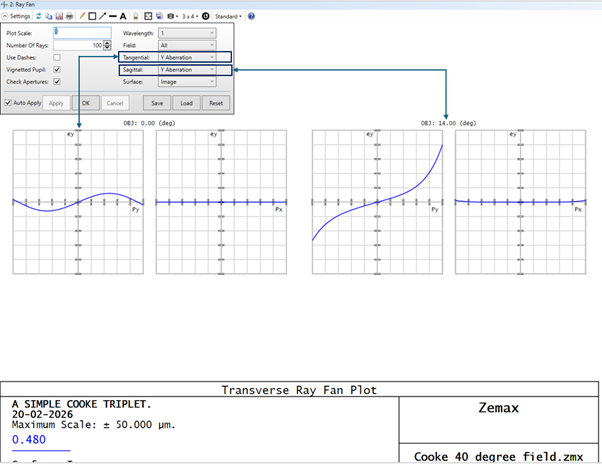Viewport: 602px width, 464px height.
Task: Click the lock window icon
Action: (x=136, y=17)
